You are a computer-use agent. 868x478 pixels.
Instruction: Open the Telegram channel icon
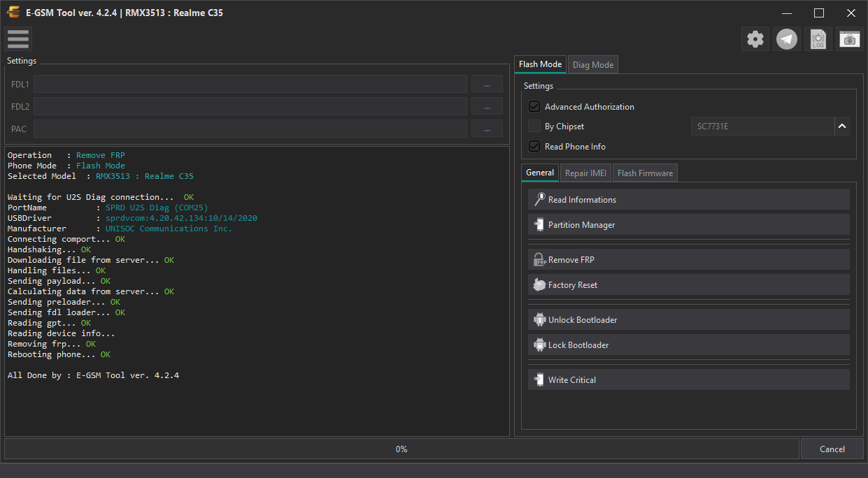[788, 39]
